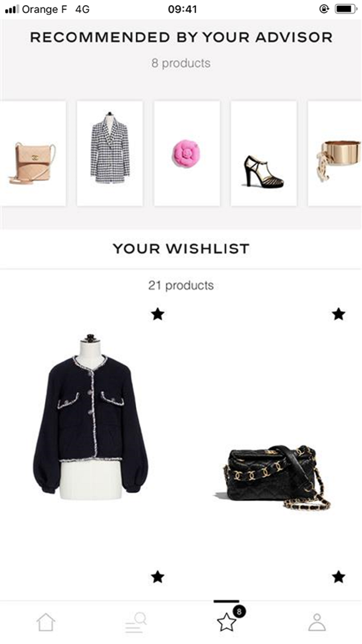This screenshot has width=362, height=644.
Task: Toggle star on lower-right wishlist item
Action: click(338, 577)
